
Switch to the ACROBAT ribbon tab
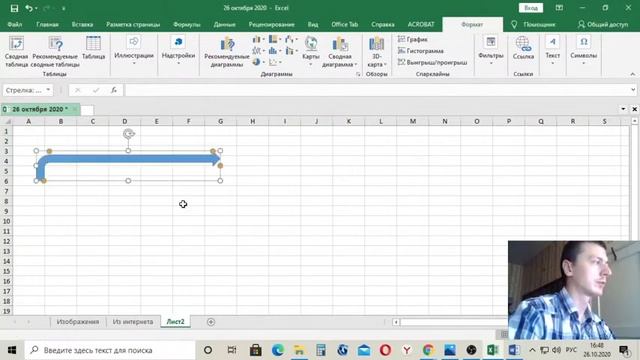pos(421,24)
